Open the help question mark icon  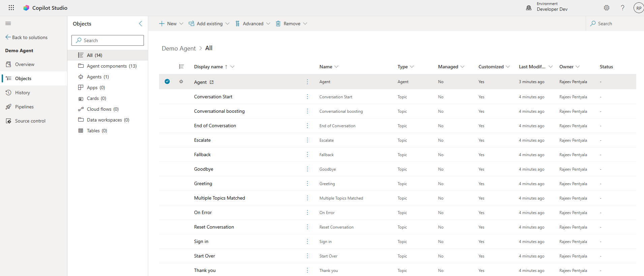[622, 8]
